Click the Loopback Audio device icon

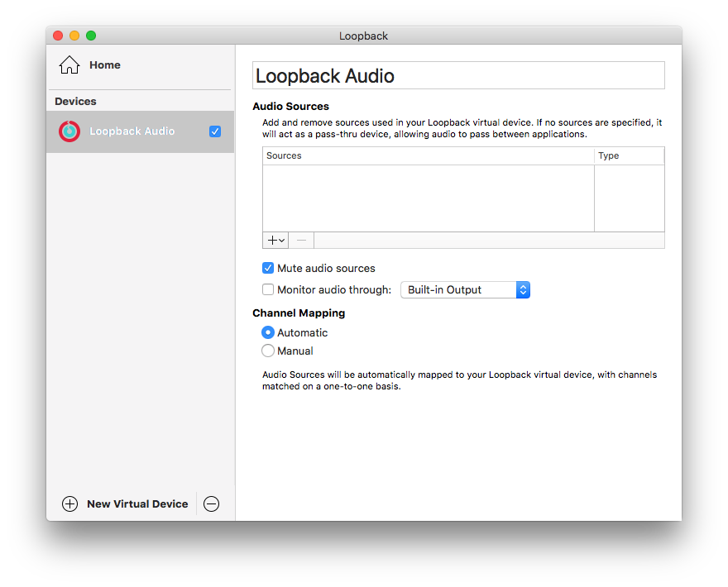[x=69, y=131]
